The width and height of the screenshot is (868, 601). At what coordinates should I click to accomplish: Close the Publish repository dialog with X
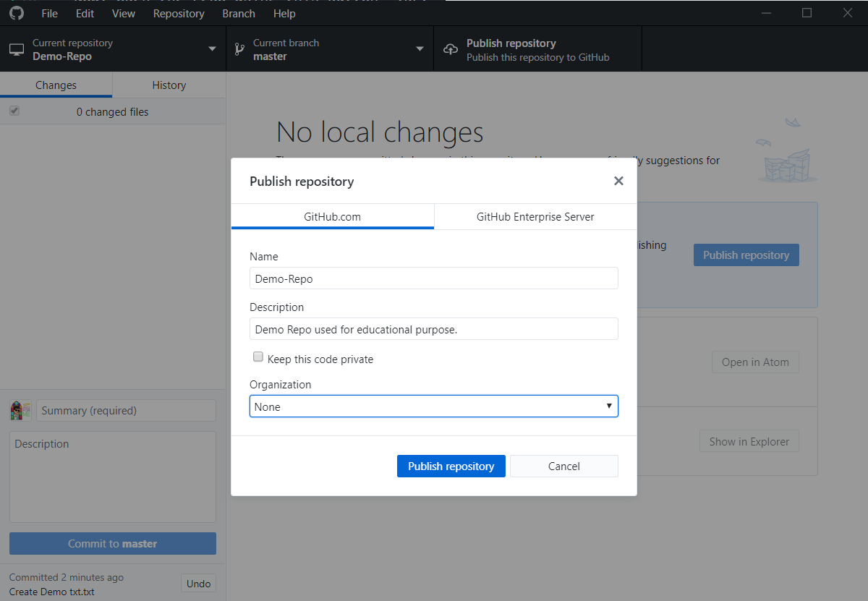coord(618,181)
